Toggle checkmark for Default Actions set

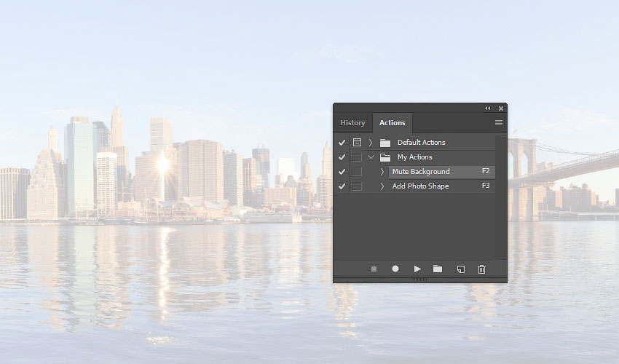[342, 143]
